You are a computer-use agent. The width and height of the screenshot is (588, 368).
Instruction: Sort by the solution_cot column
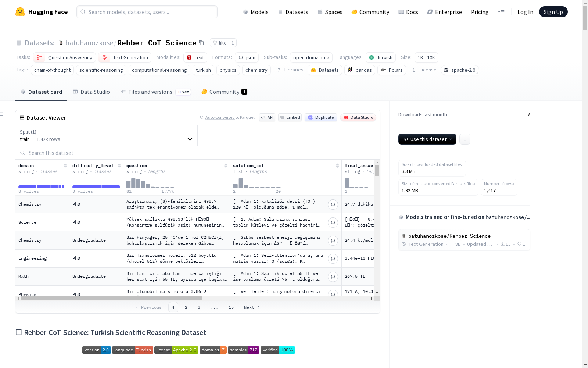coord(337,166)
